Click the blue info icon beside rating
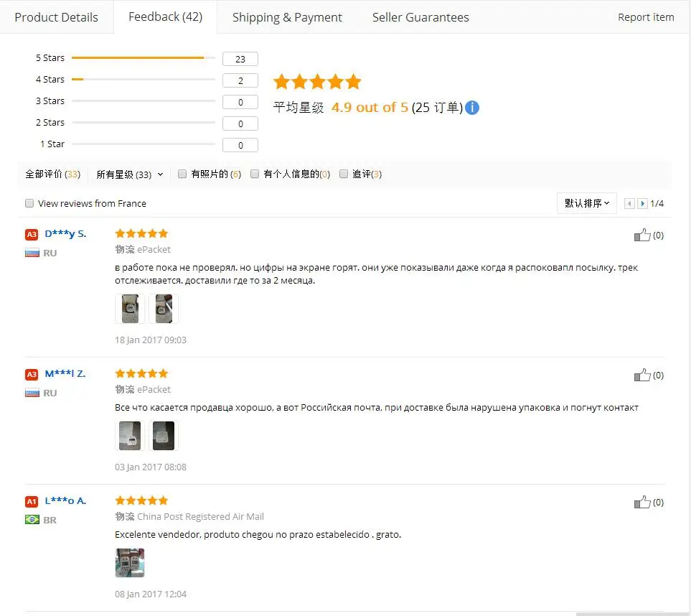 [472, 108]
